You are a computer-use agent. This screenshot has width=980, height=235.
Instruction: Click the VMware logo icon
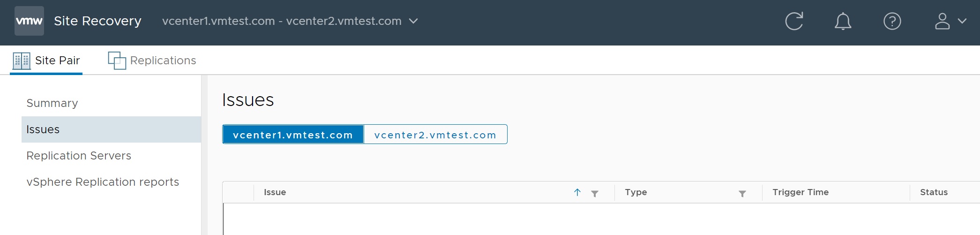[29, 21]
